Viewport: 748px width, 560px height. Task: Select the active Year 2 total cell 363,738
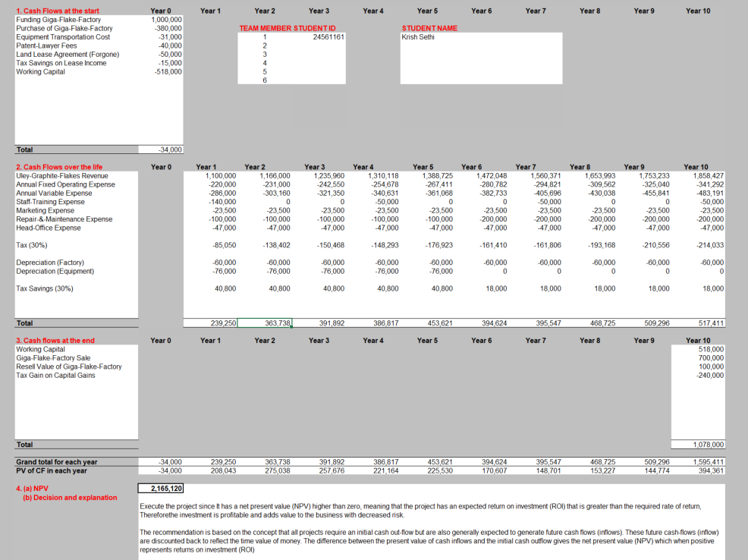[265, 323]
